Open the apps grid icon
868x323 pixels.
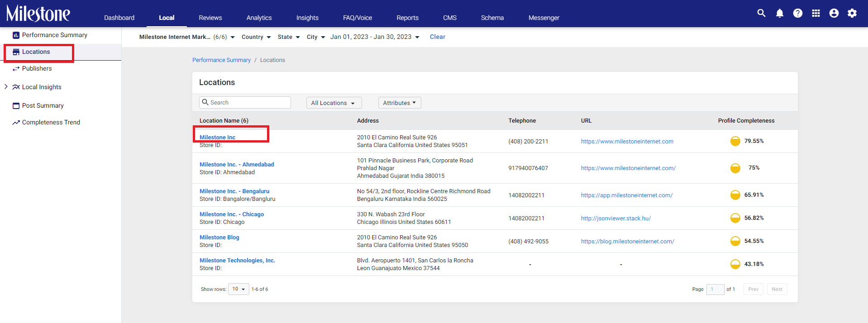(x=816, y=13)
